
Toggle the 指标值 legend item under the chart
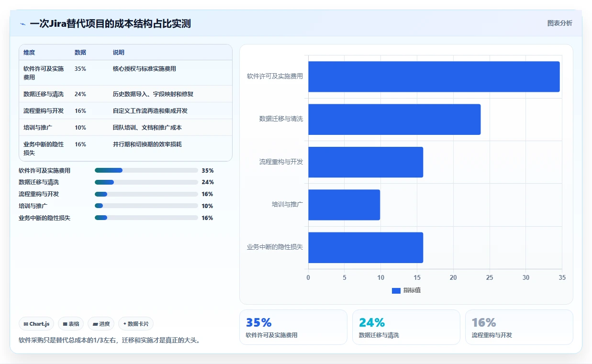[x=406, y=290]
